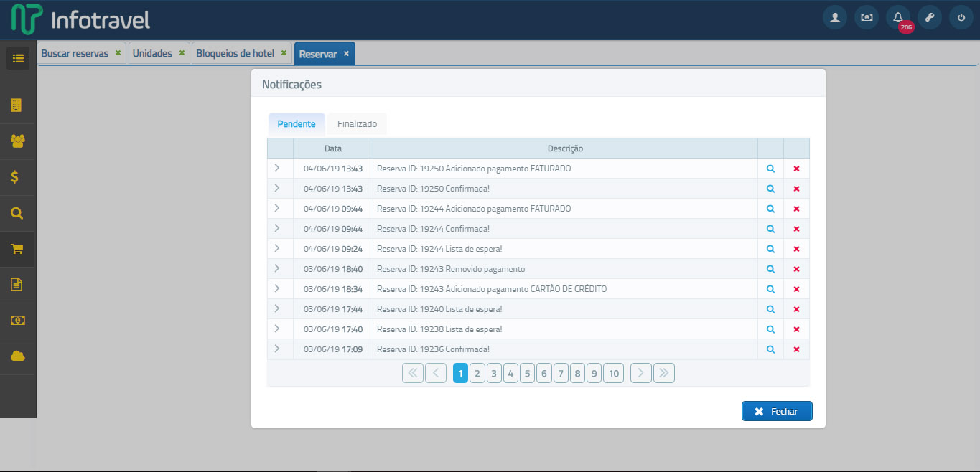The width and height of the screenshot is (980, 472).
Task: Delete the Reserva 19243 Removido pagamento notification
Action: click(x=796, y=269)
